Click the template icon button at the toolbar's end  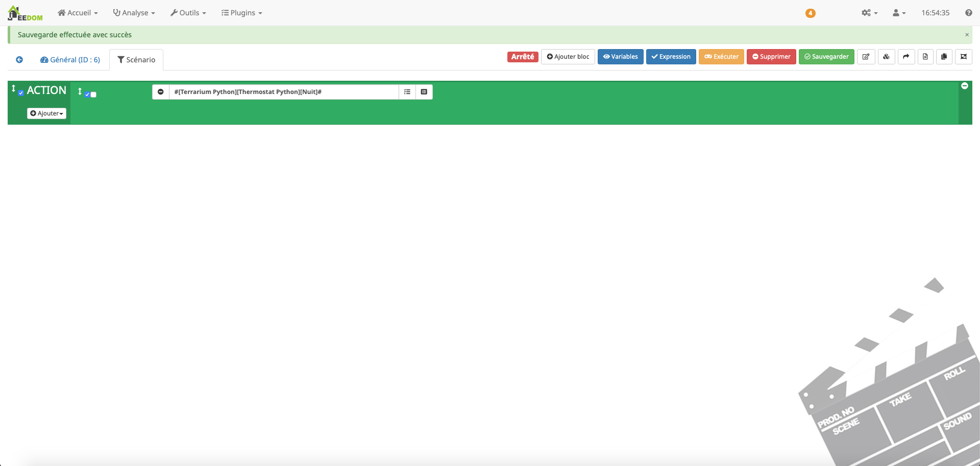pos(964,57)
